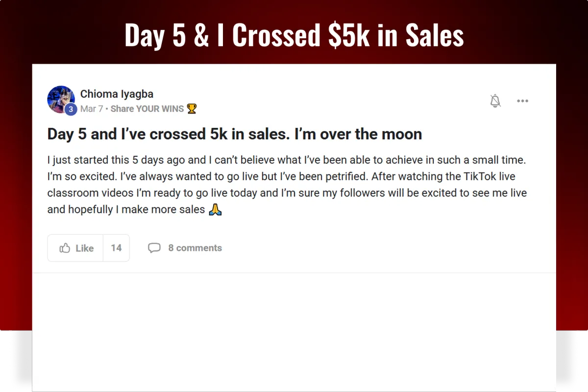Open the Chioma Iyagba author name link
The height and width of the screenshot is (392, 588).
pos(117,94)
